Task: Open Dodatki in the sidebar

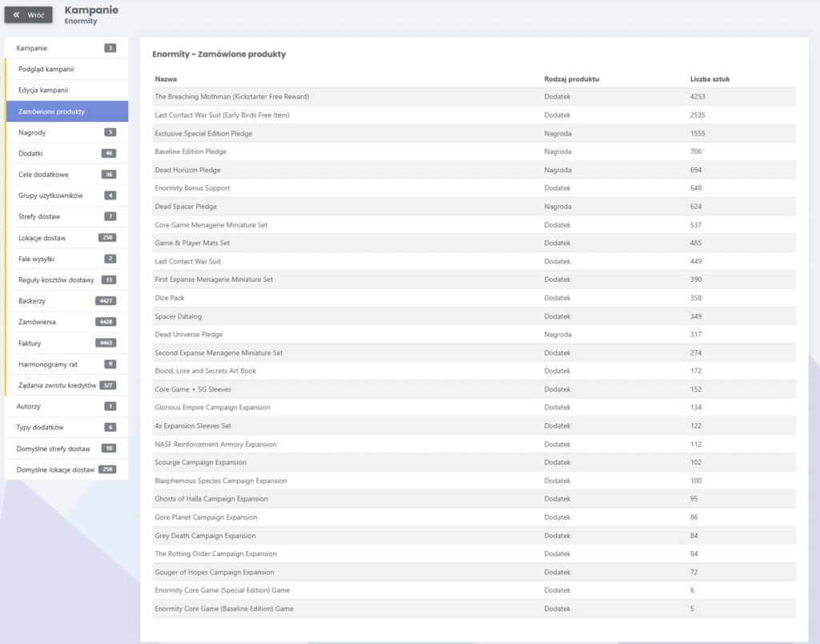Action: tap(30, 153)
